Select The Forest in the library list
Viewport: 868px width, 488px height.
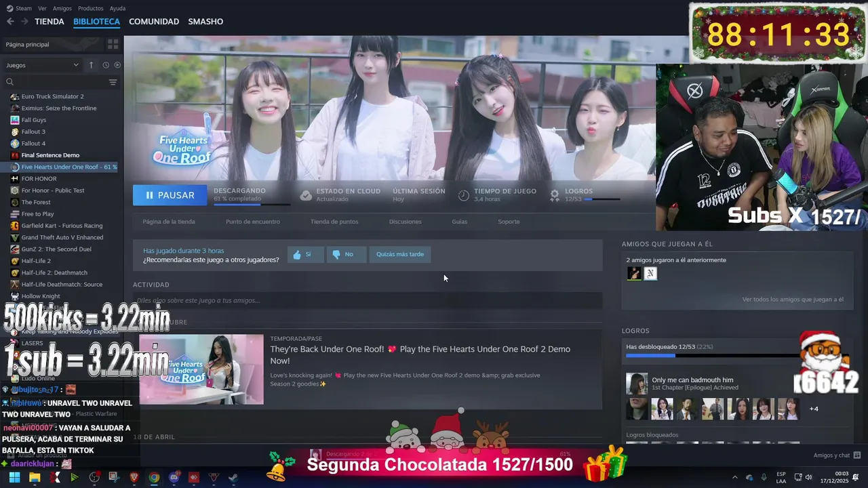(36, 202)
